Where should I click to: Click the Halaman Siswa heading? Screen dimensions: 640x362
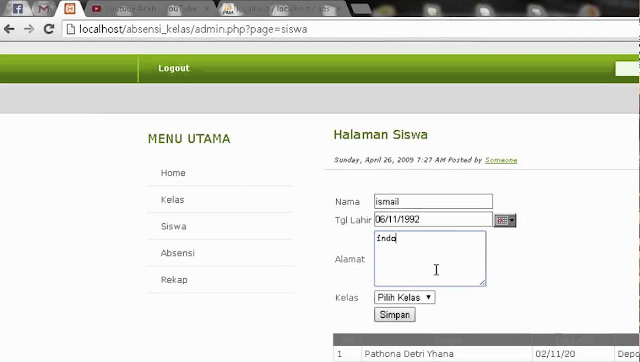pyautogui.click(x=380, y=135)
